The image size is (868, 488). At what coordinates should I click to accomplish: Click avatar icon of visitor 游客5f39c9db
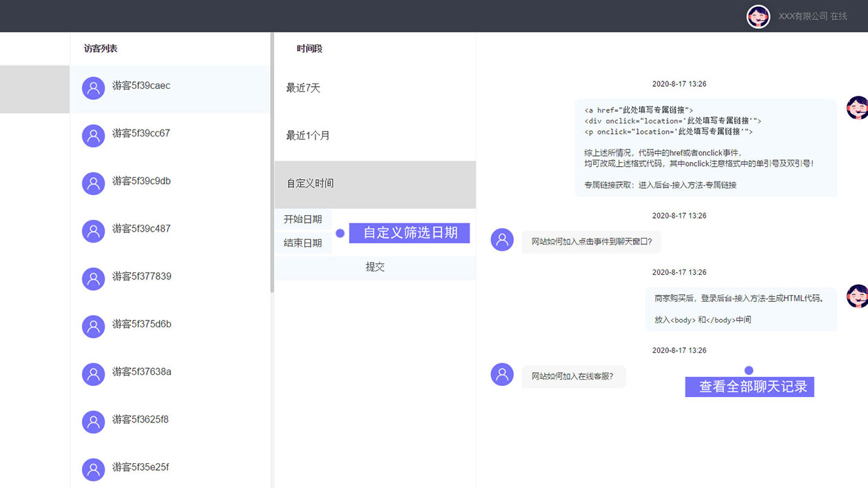[x=93, y=183]
